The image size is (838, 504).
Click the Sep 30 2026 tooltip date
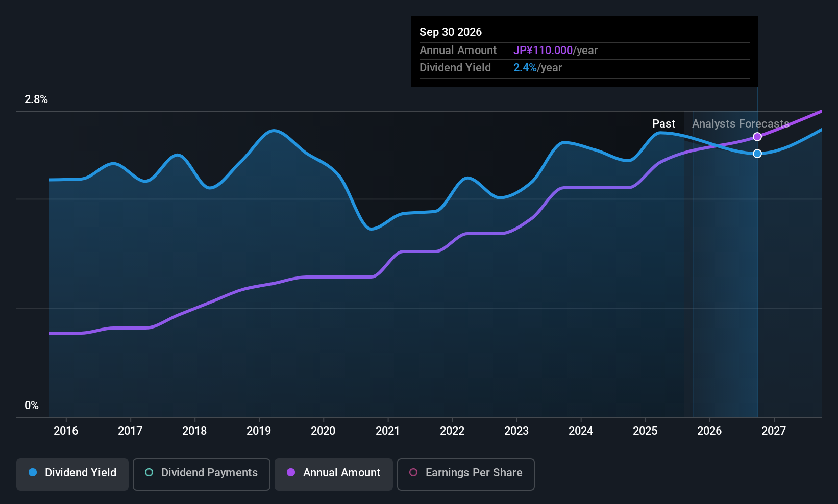click(x=451, y=32)
